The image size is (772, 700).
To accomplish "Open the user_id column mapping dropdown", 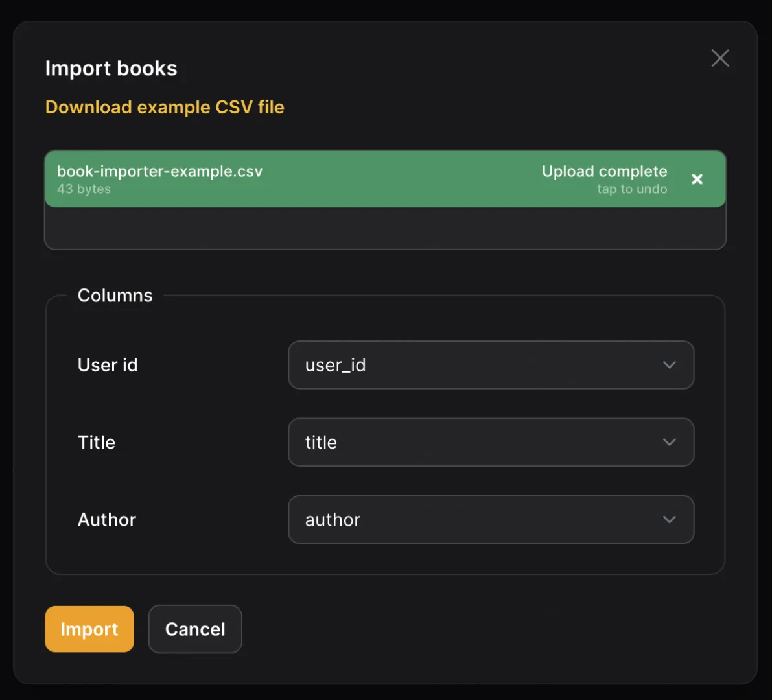I will click(491, 365).
